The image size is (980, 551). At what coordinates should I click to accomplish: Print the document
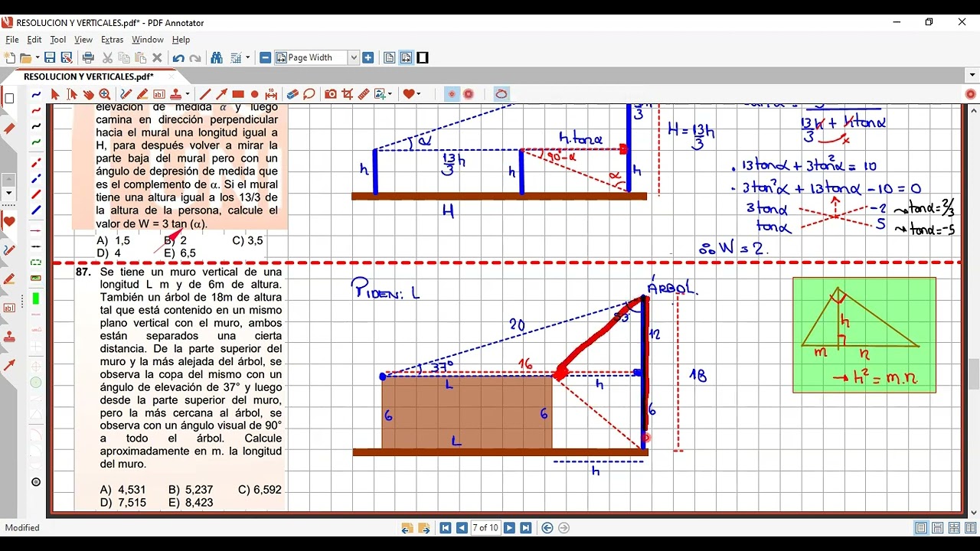coord(88,57)
